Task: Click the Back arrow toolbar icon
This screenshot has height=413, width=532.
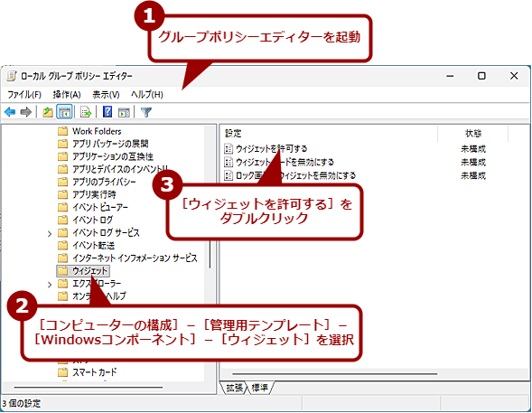Action: [10, 112]
